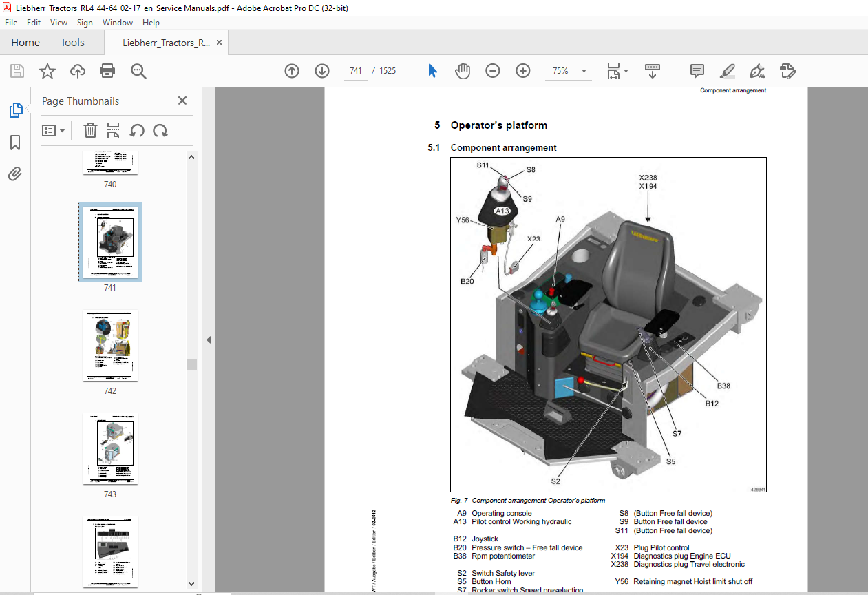Zoom in with plus button

[x=523, y=71]
